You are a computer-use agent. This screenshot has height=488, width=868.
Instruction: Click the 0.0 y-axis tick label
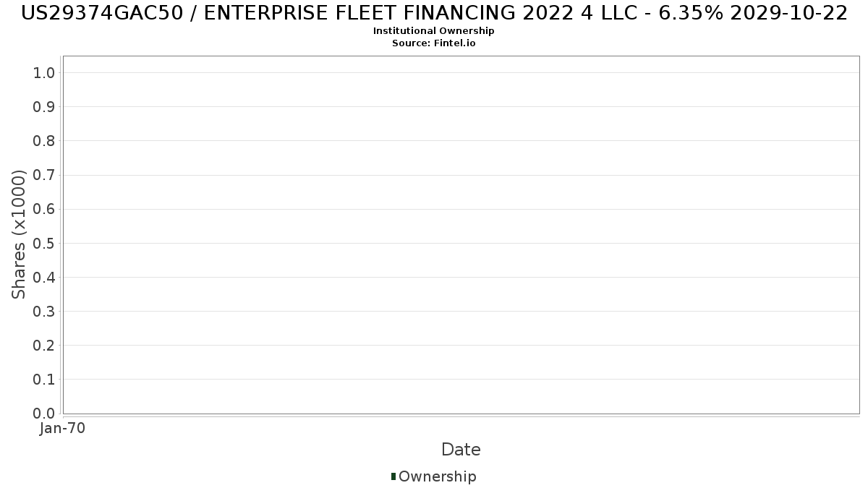44,414
